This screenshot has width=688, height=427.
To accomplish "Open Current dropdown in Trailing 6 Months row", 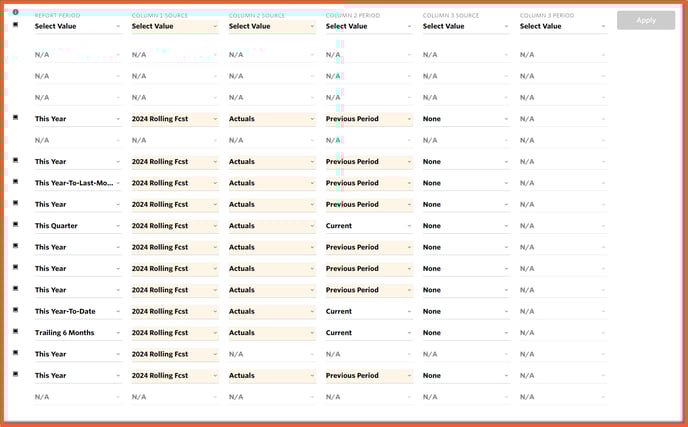I will [369, 333].
